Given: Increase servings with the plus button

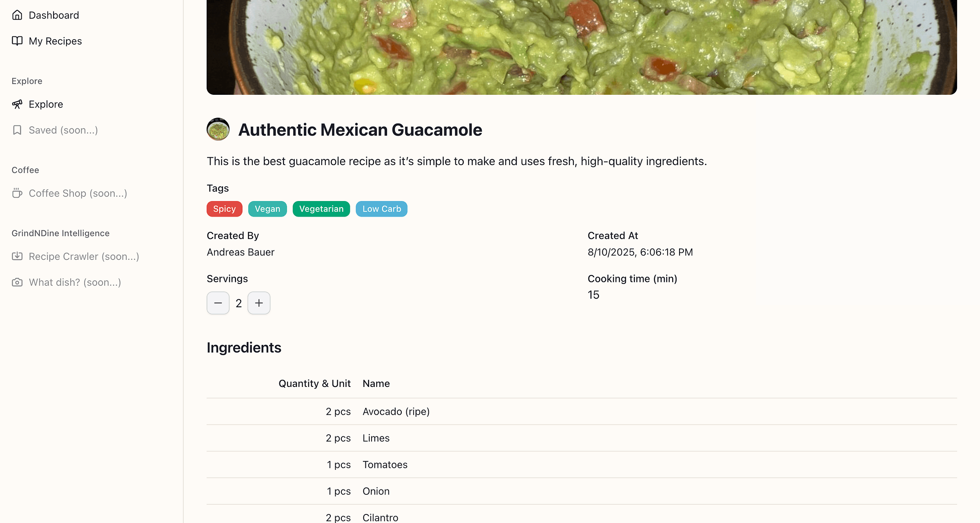Looking at the screenshot, I should [x=259, y=303].
